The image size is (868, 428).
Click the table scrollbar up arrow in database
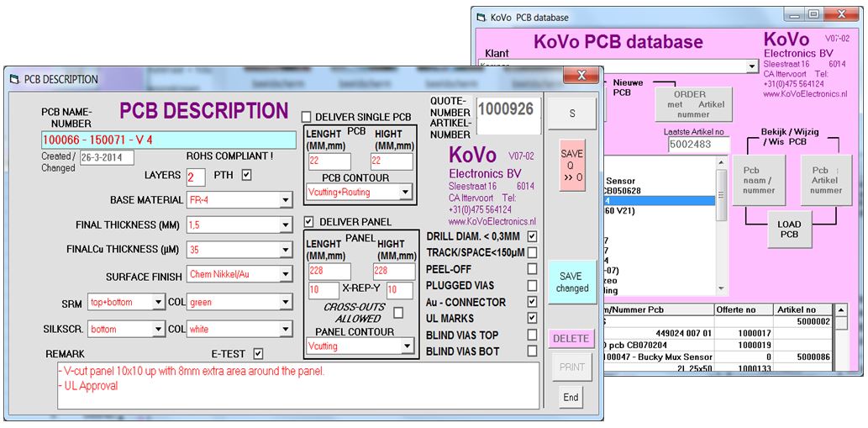click(840, 309)
